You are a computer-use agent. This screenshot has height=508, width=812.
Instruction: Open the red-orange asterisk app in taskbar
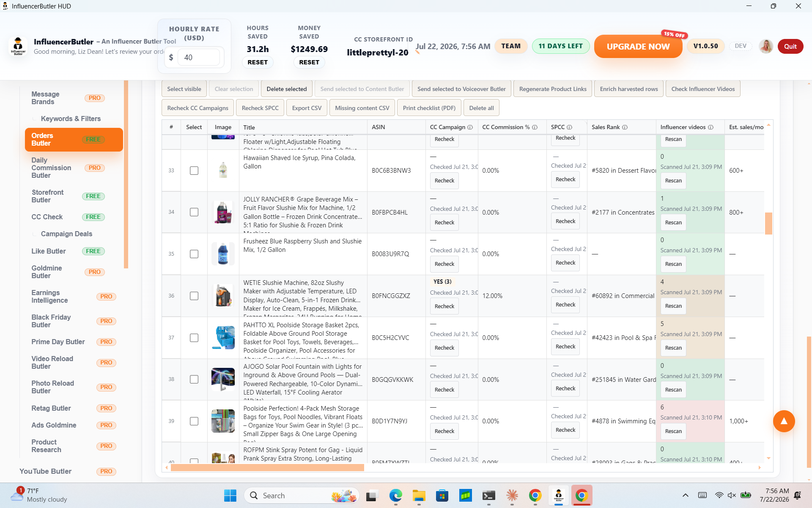coord(512,495)
